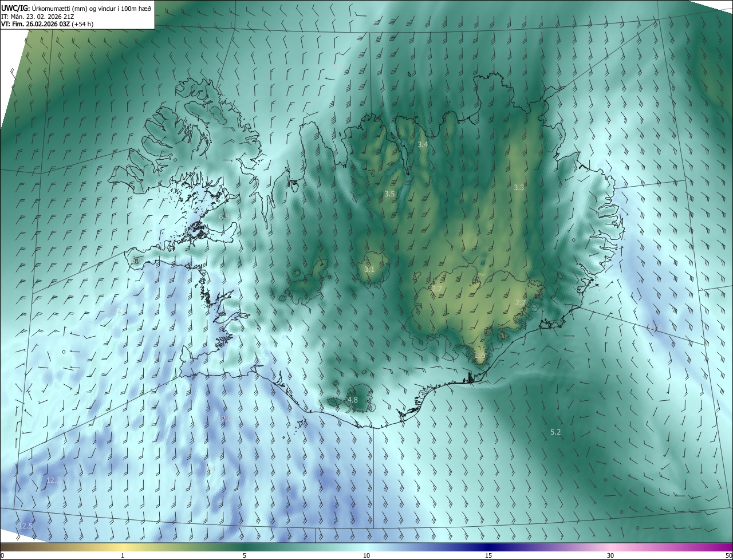Click the 3.5 value on the map
The height and width of the screenshot is (560, 733).
point(389,194)
